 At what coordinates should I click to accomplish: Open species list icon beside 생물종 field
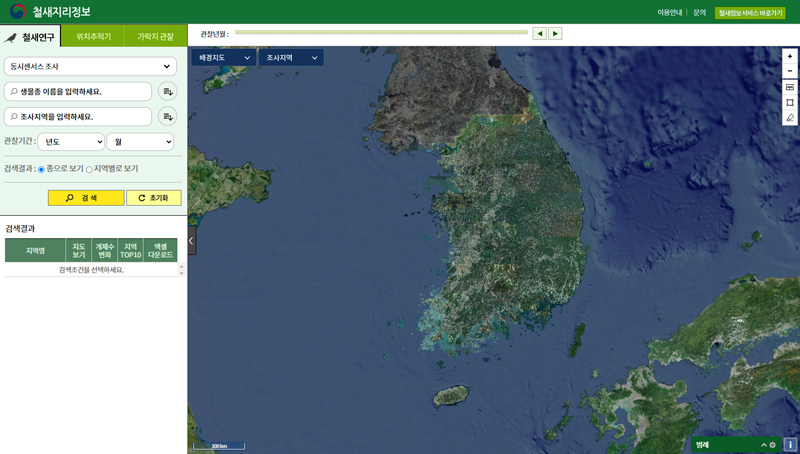point(167,91)
